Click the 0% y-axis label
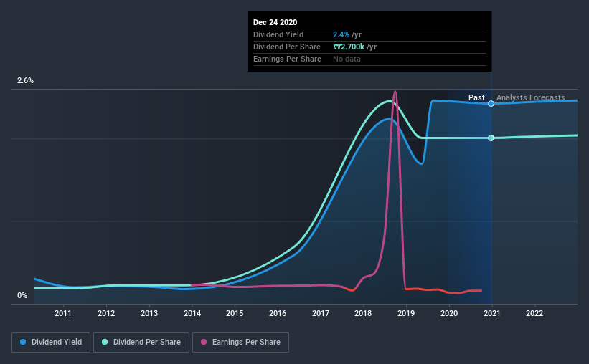The height and width of the screenshot is (364, 589). point(22,296)
